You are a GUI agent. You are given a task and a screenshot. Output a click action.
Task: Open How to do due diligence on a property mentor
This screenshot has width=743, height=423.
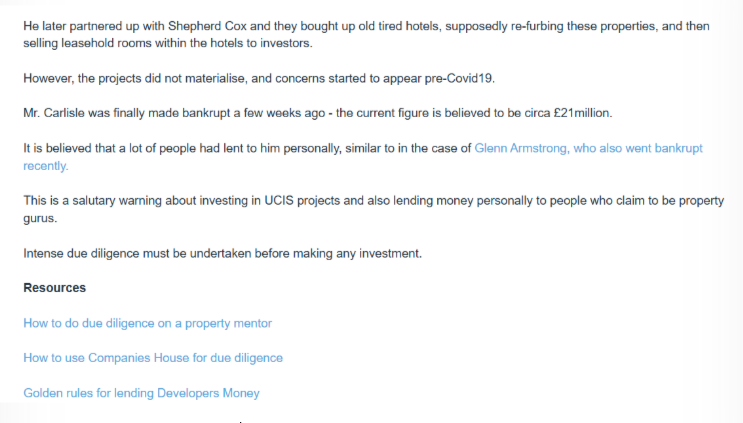147,324
